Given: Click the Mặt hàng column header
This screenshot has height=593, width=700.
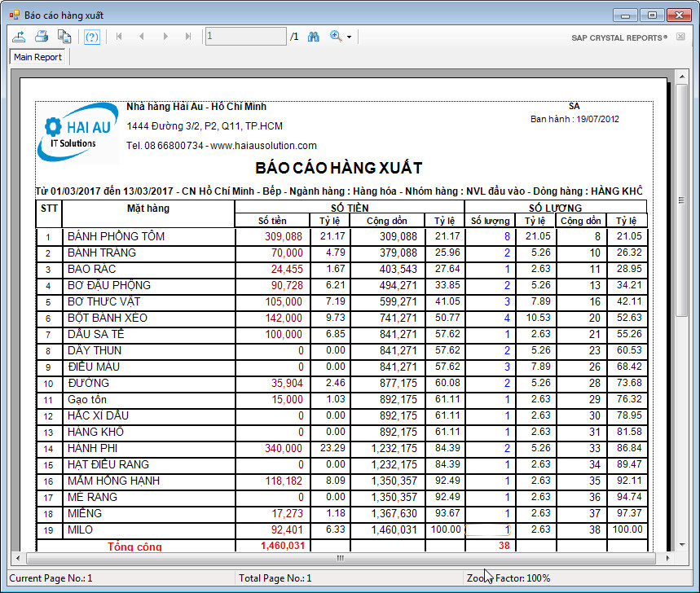Looking at the screenshot, I should (x=147, y=209).
